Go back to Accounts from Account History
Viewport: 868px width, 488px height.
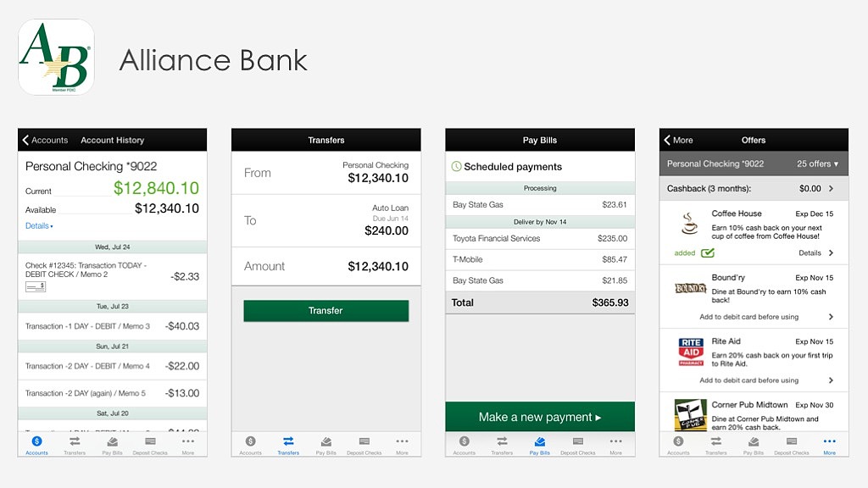pos(45,140)
